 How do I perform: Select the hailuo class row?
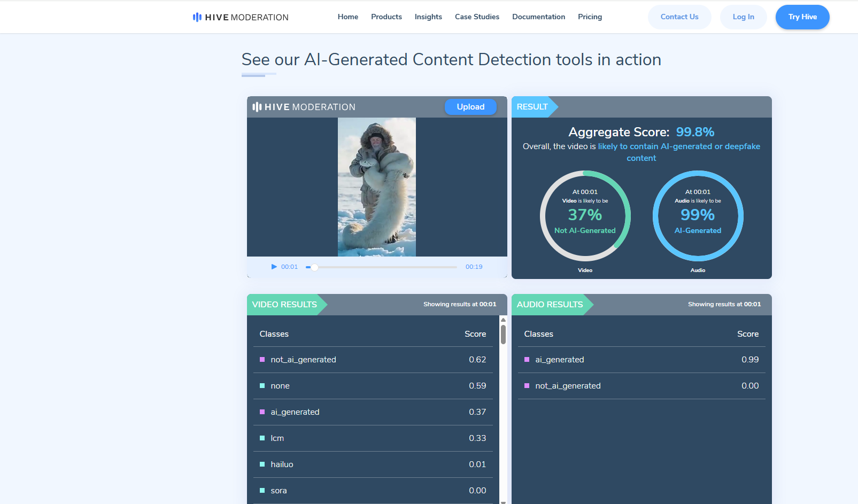tap(373, 464)
